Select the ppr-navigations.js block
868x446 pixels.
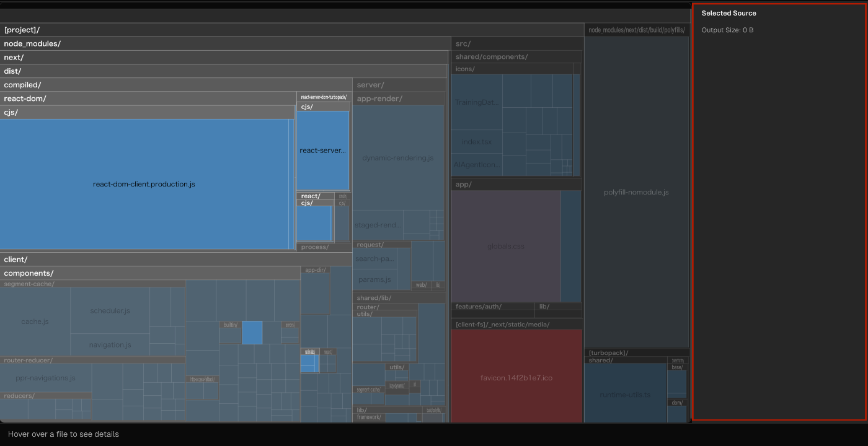point(45,378)
